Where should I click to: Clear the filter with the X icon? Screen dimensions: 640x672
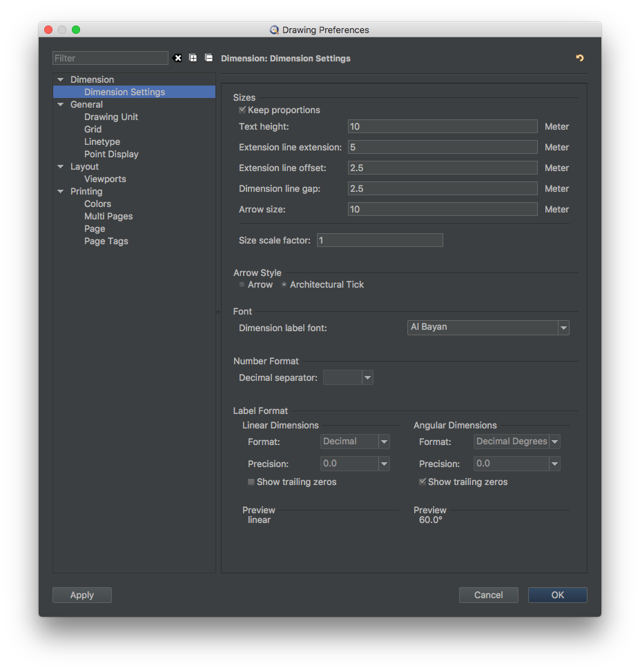(177, 58)
